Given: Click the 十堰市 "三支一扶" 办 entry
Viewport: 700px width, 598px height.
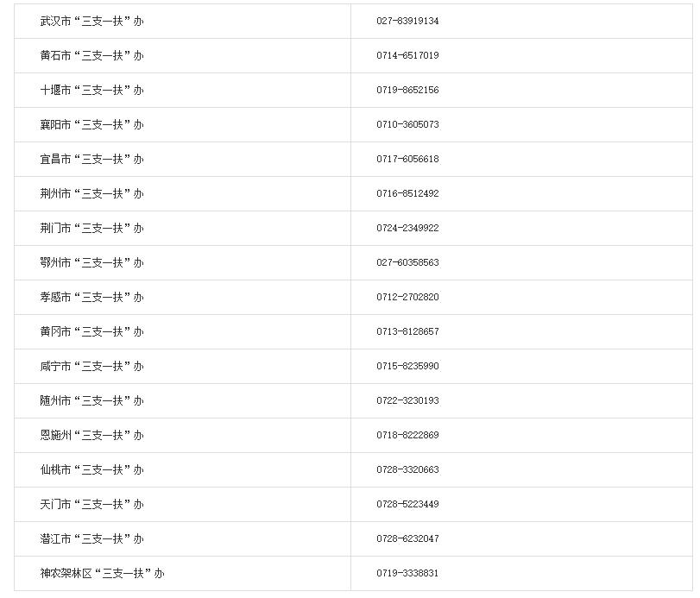Looking at the screenshot, I should [92, 90].
